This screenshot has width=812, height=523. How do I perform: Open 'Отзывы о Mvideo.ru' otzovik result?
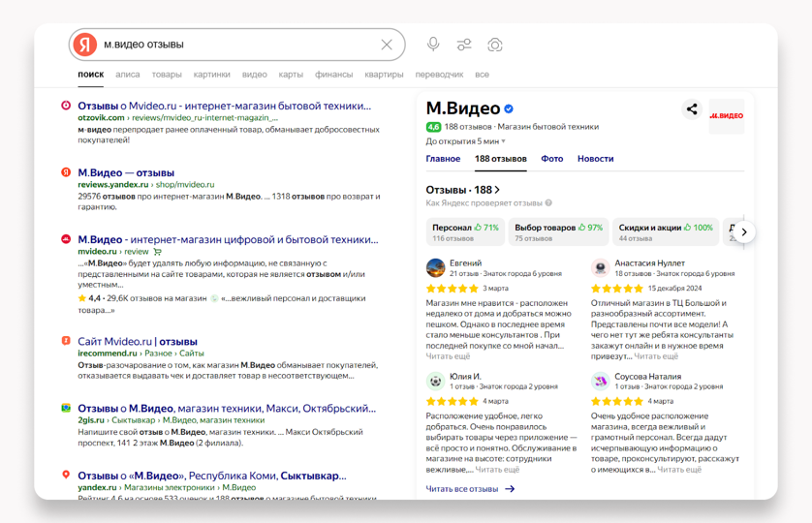pyautogui.click(x=224, y=106)
